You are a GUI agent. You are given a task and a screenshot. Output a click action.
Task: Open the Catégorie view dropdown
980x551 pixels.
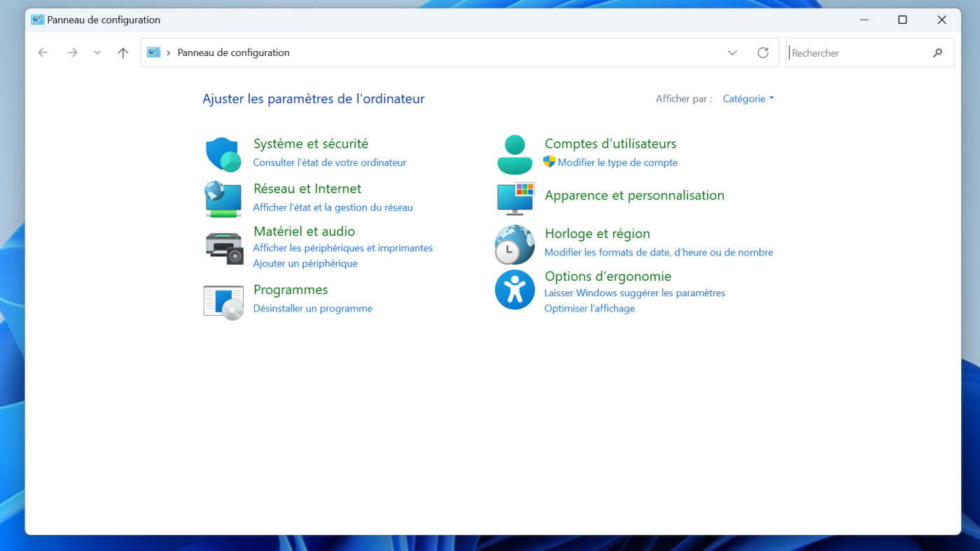coord(748,99)
